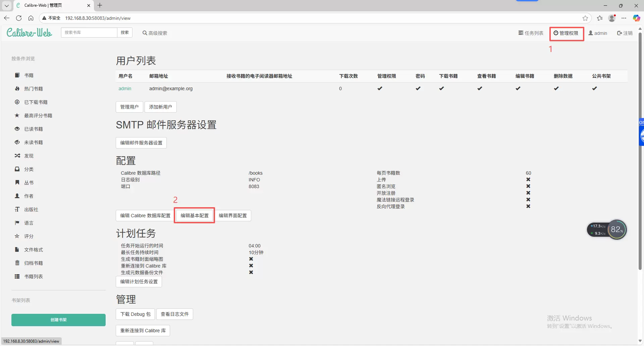Click the Discover (发现) shuffle icon
The image size is (644, 346).
pos(17,156)
